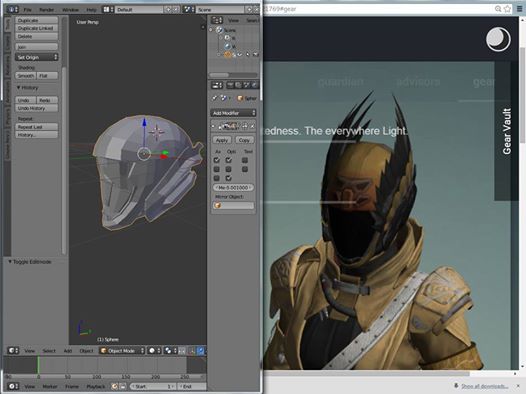Open Blender's Info editor type icon

[12, 9]
